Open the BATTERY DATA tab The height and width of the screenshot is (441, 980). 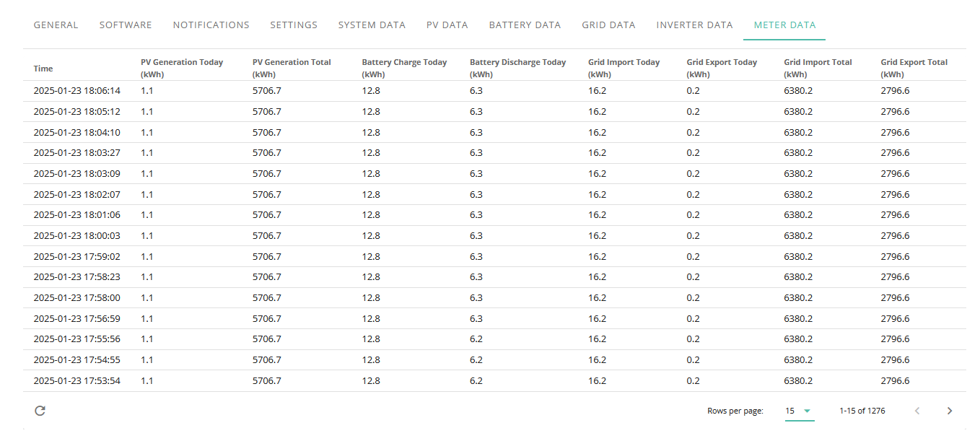(x=525, y=25)
